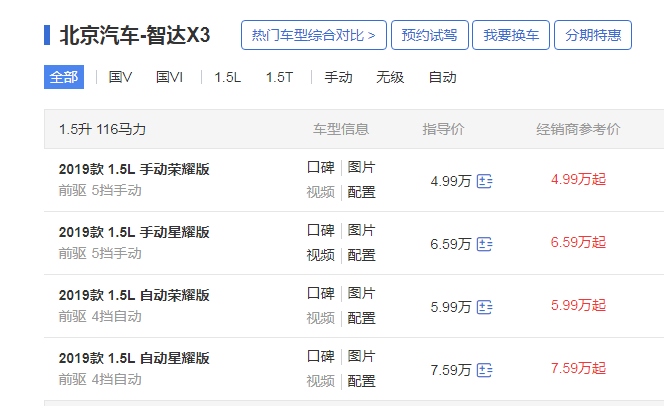Filter by 自动 transmission
Image resolution: width=664 pixels, height=406 pixels.
point(443,77)
